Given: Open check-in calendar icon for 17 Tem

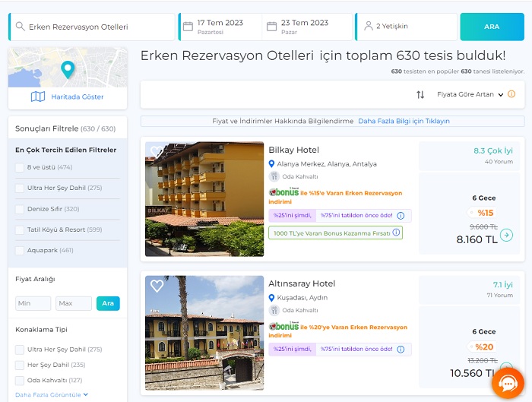Looking at the screenshot, I should click(x=188, y=27).
